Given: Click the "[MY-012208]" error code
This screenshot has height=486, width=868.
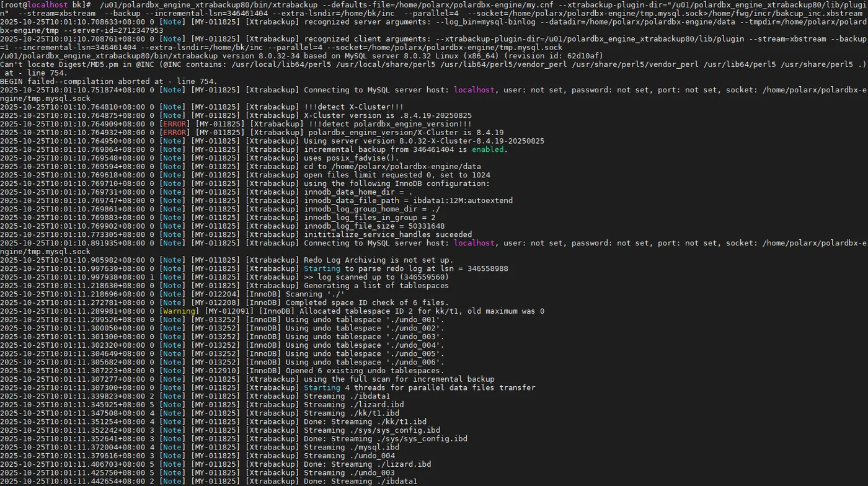Looking at the screenshot, I should [215, 303].
